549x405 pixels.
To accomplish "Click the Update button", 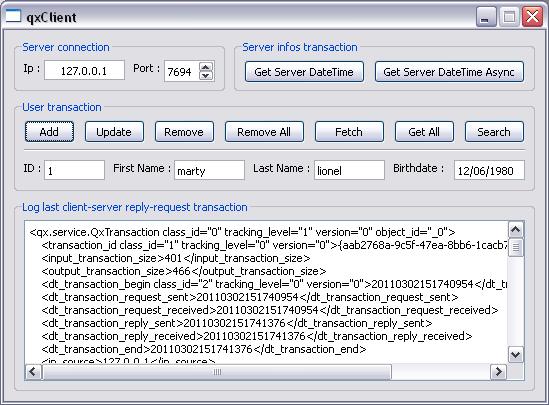I will pyautogui.click(x=114, y=132).
